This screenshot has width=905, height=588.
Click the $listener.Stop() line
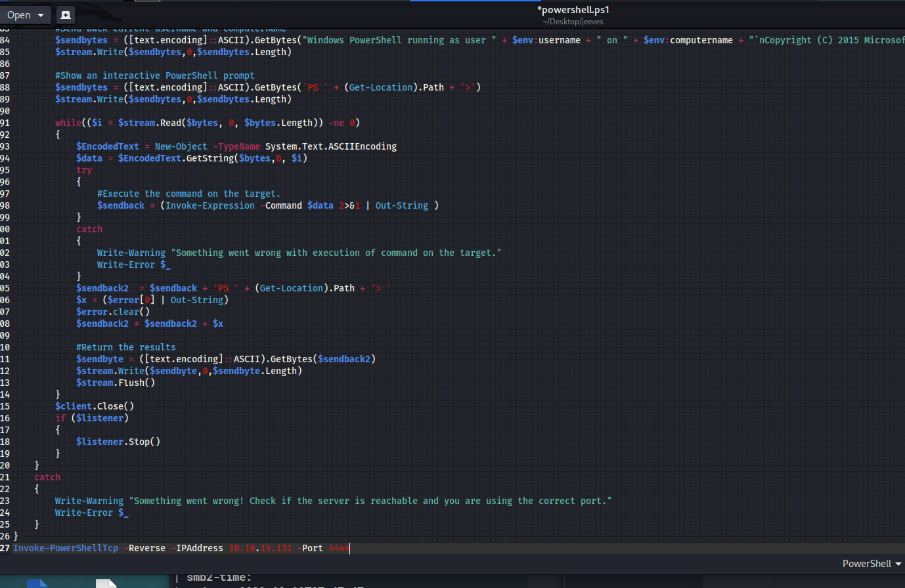118,442
